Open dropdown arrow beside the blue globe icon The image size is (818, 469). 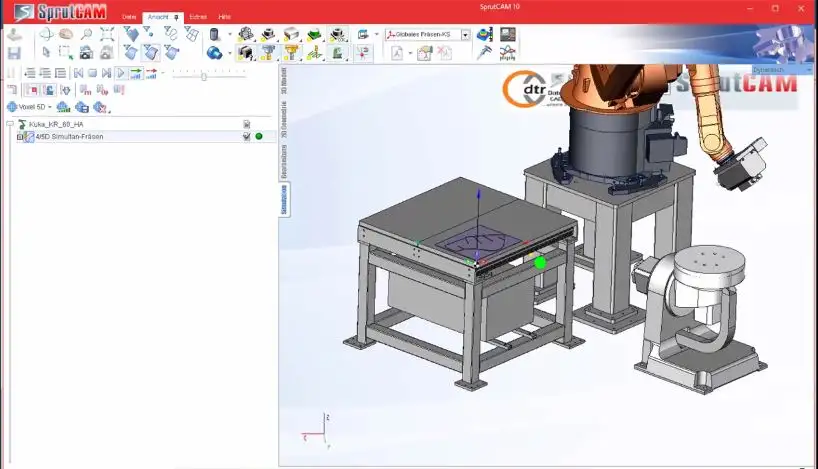pos(230,53)
